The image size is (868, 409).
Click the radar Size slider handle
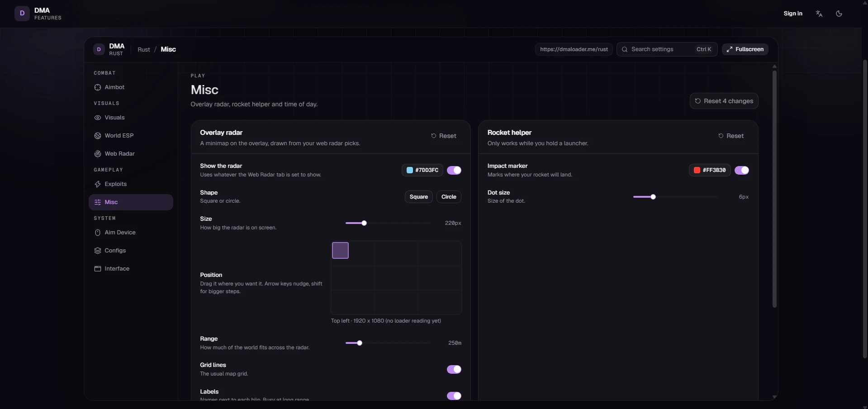point(364,223)
